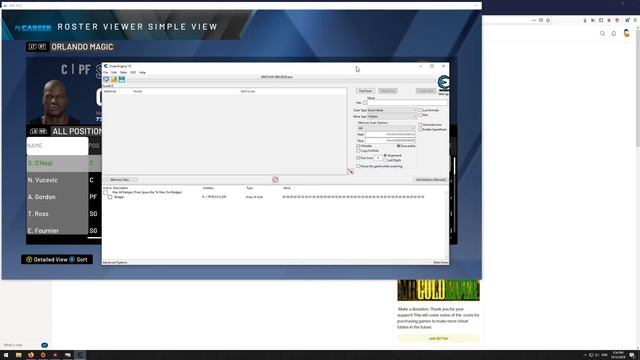The image size is (640, 360).
Task: Click the Next Scan button
Action: [x=388, y=91]
